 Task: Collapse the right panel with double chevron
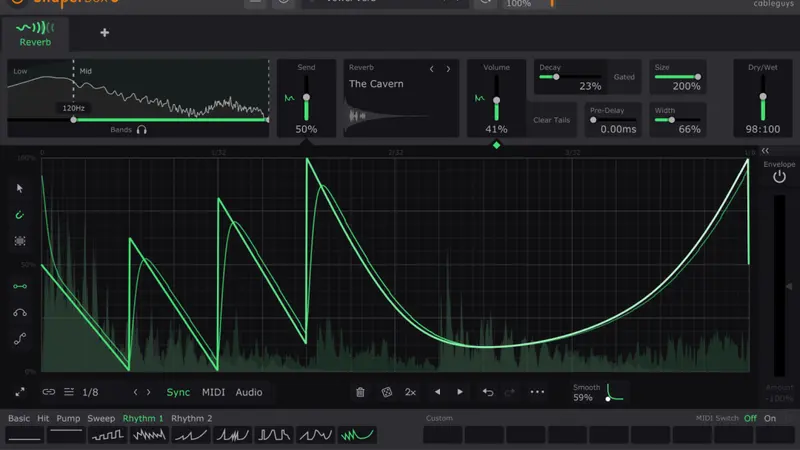click(x=765, y=150)
